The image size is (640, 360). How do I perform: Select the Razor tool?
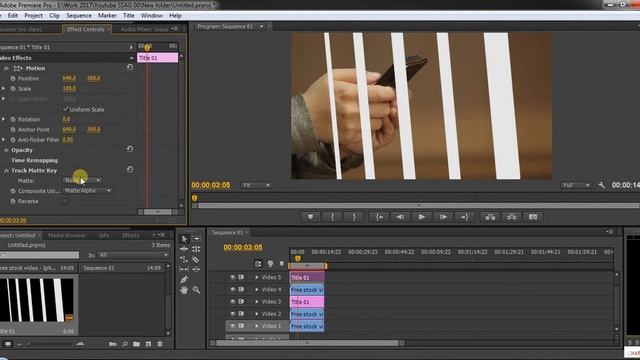(196, 259)
